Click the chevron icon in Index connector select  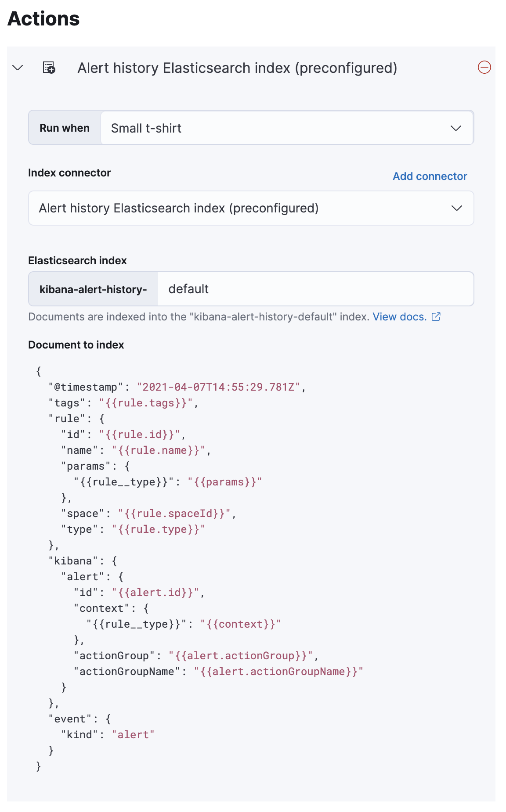click(457, 208)
